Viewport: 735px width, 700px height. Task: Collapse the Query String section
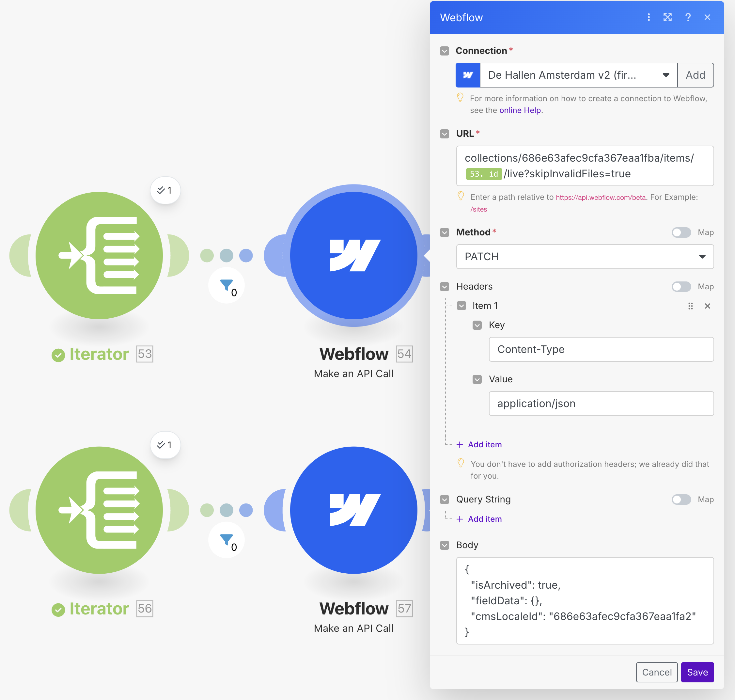point(444,499)
